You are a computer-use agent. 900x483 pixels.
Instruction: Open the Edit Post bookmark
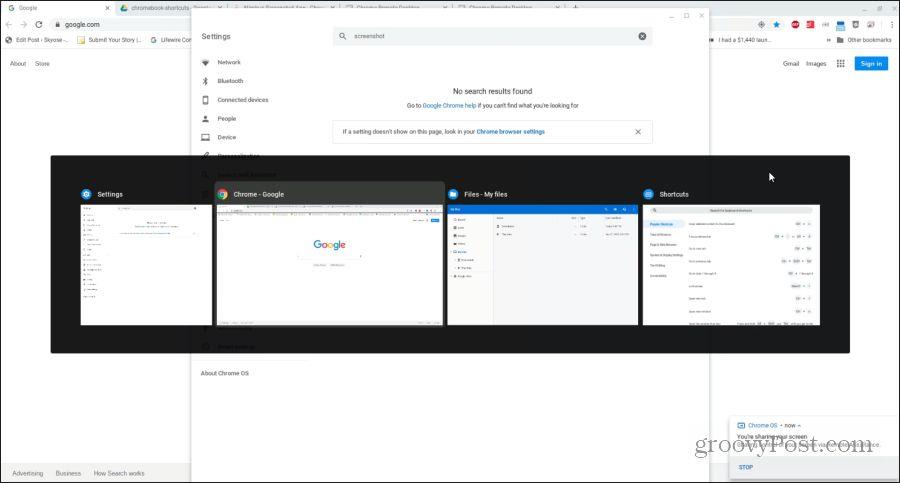click(36, 40)
